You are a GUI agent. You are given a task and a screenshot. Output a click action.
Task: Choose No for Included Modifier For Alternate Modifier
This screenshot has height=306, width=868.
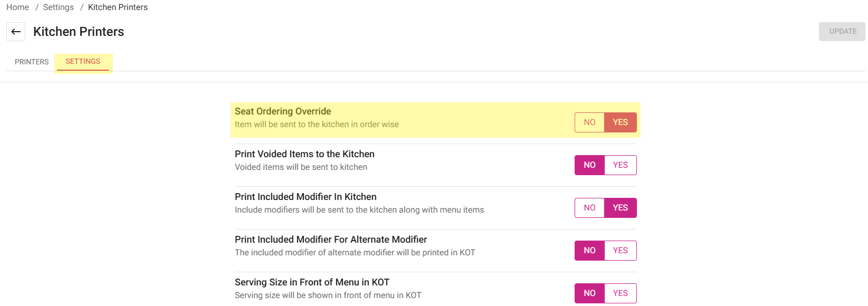(x=589, y=251)
